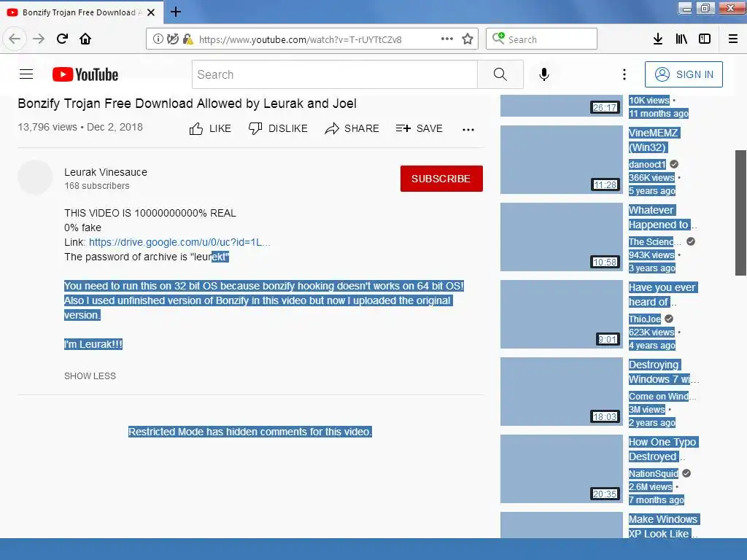Click the 'THIS VIDEO IS 10000000000% REAL' line

pos(150,214)
